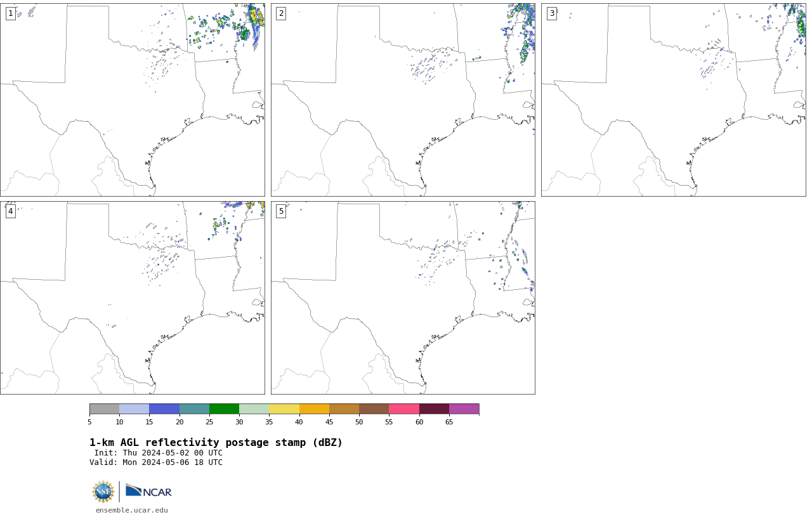Open ensemble member 5 reflectivity map
812x517 pixels.
click(403, 298)
